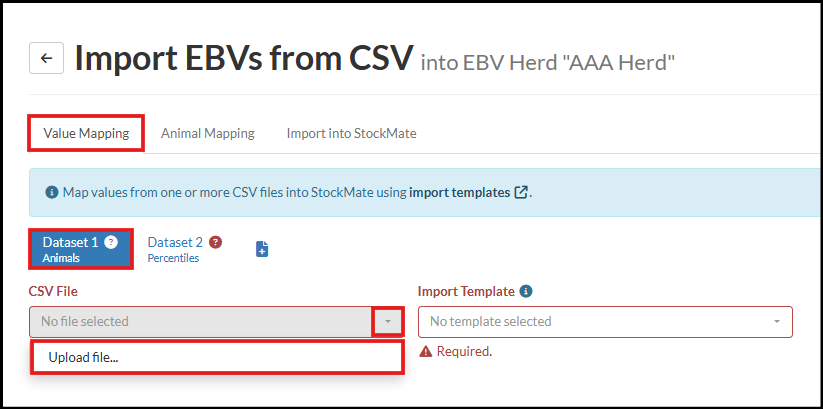Click the Import Template dropdown arrow

[x=777, y=321]
